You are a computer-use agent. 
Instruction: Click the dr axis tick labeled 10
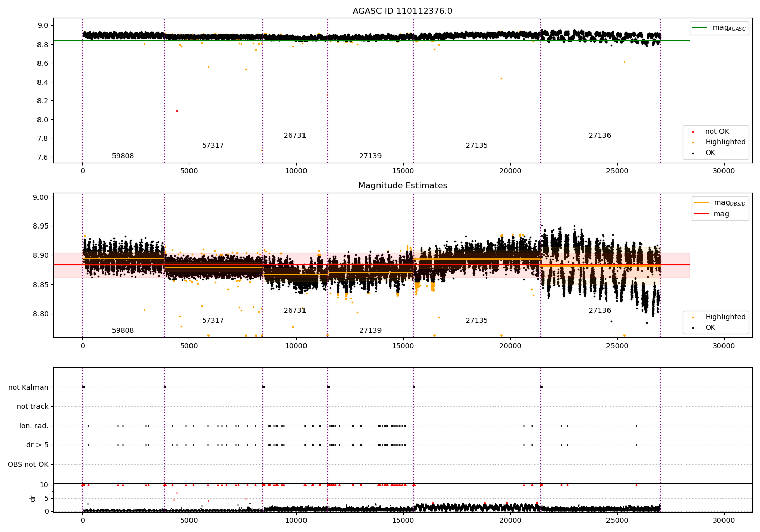point(44,485)
